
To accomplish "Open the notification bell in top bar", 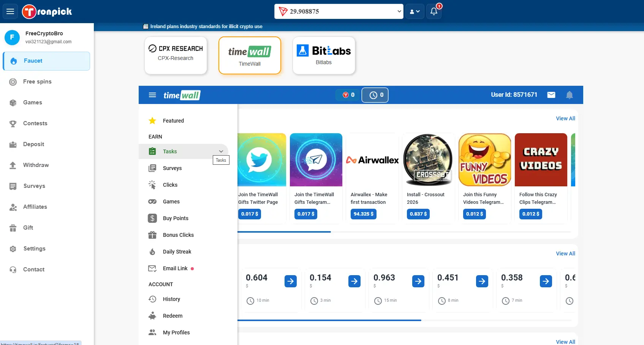I will (x=434, y=11).
